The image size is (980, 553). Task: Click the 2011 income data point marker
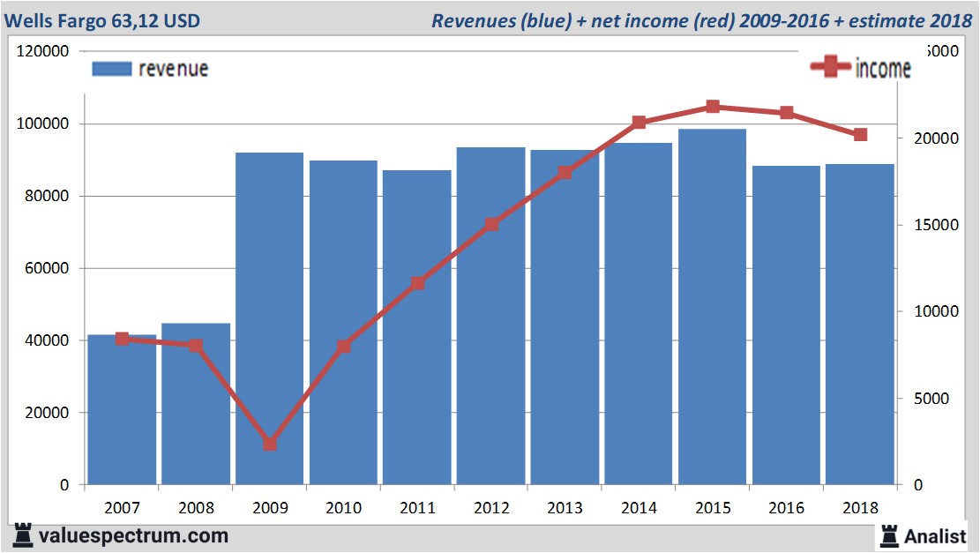(418, 283)
